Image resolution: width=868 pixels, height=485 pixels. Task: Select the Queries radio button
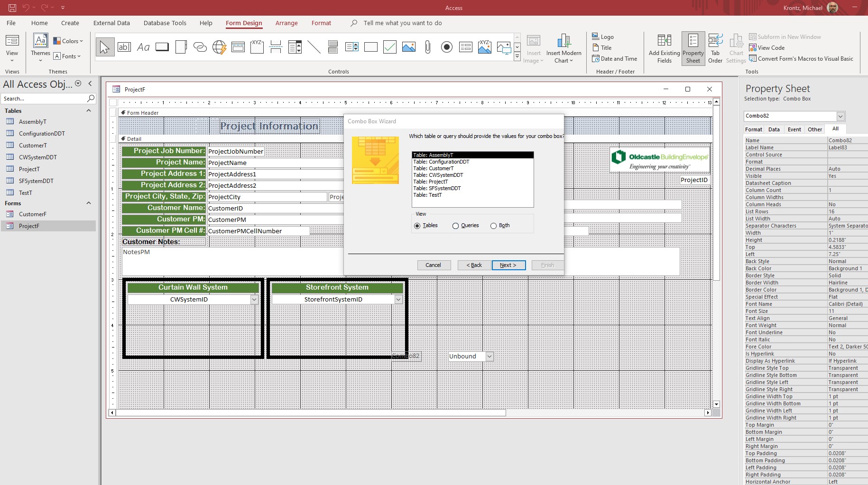coord(455,226)
